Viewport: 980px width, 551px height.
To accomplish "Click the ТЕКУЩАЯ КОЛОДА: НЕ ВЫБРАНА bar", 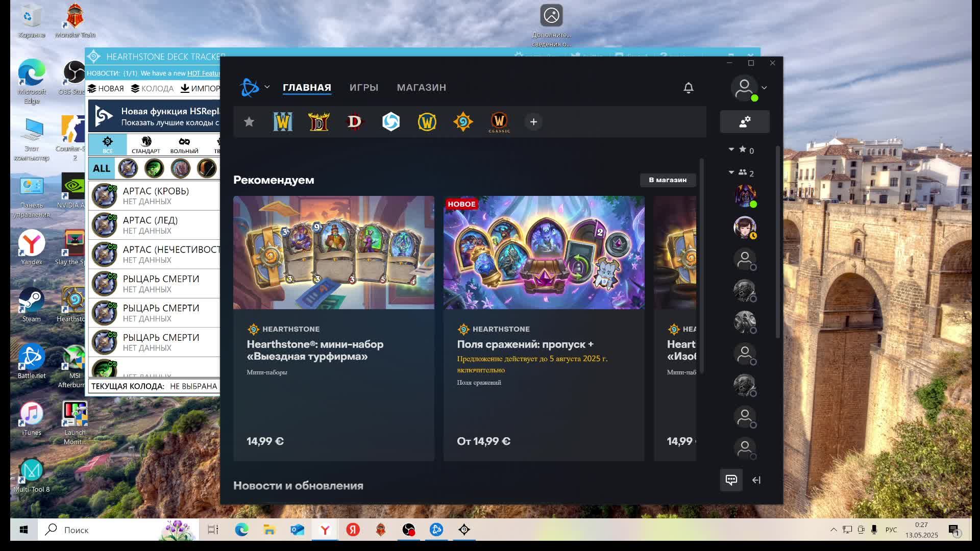I will 154,387.
